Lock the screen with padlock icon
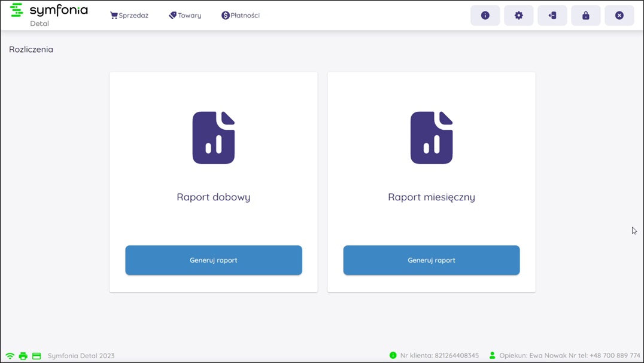This screenshot has height=363, width=644. [x=586, y=16]
